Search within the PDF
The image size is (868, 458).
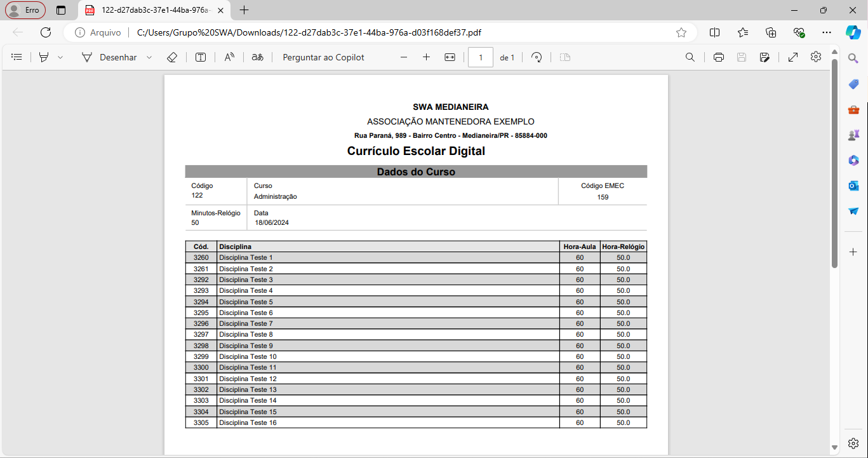click(x=690, y=57)
